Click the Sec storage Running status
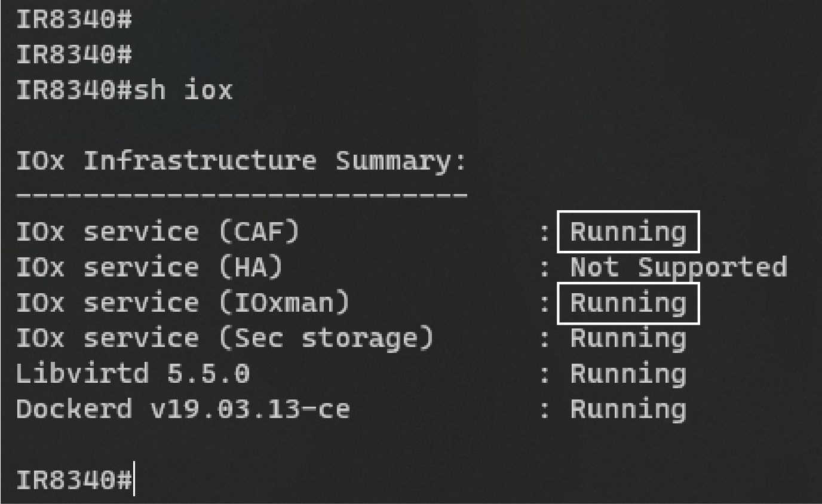822x504 pixels. (628, 339)
